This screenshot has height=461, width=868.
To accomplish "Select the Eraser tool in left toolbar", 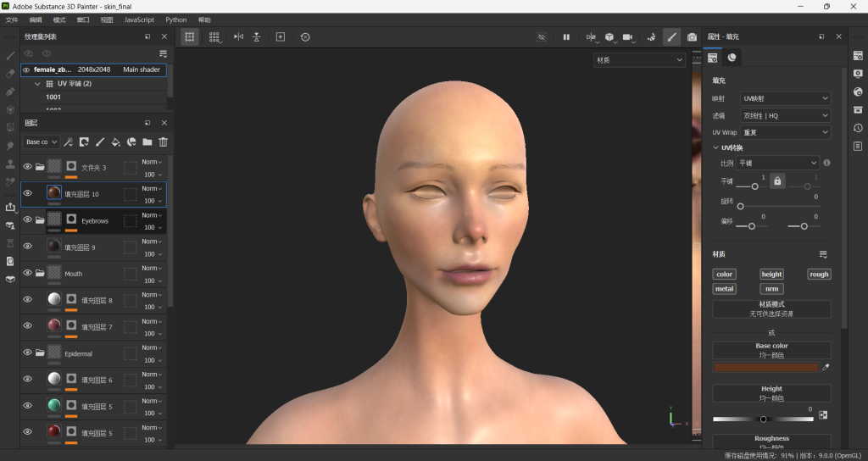I will [x=10, y=74].
